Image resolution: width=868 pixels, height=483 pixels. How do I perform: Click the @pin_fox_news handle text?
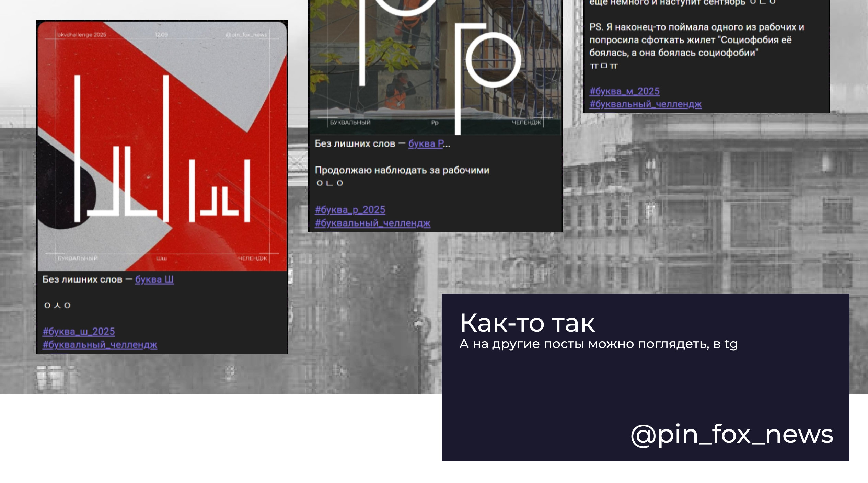731,435
